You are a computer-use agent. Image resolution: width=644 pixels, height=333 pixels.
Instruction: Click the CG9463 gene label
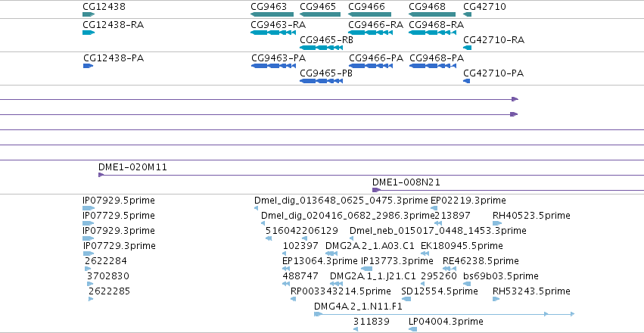(x=269, y=7)
